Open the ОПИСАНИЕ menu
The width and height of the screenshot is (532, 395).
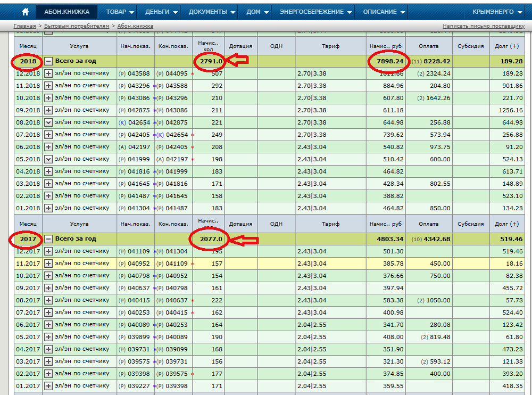384,12
